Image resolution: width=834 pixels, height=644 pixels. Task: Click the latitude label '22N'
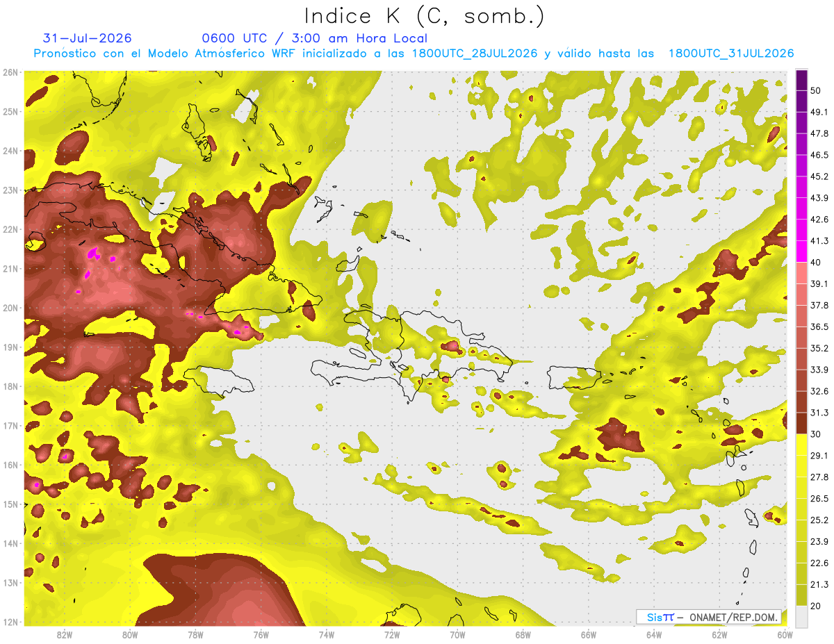pos(10,229)
